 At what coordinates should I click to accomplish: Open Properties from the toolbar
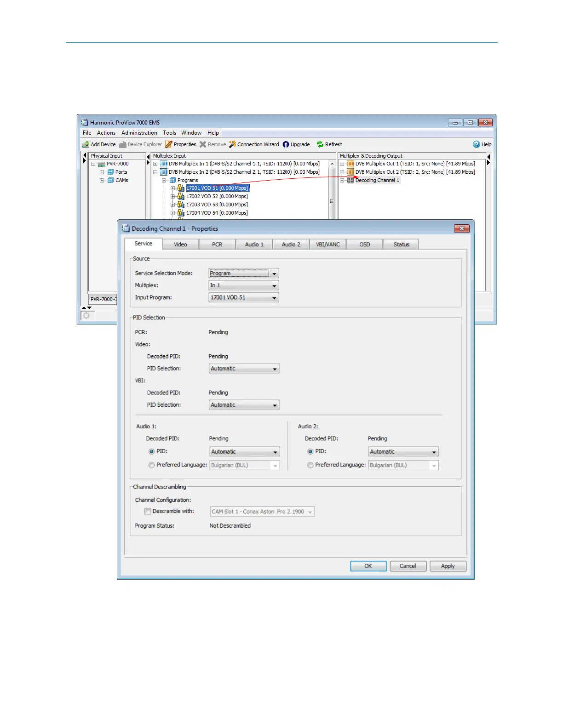[x=169, y=144]
